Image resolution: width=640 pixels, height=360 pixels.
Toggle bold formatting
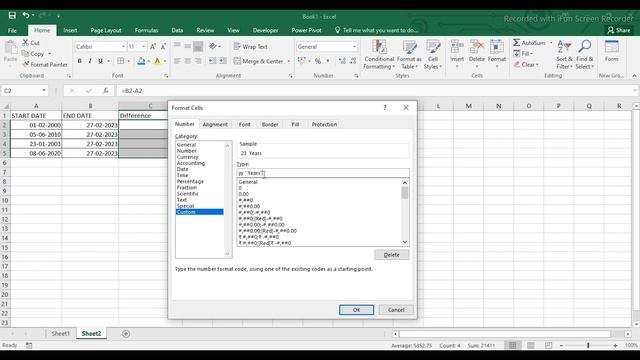pos(80,61)
